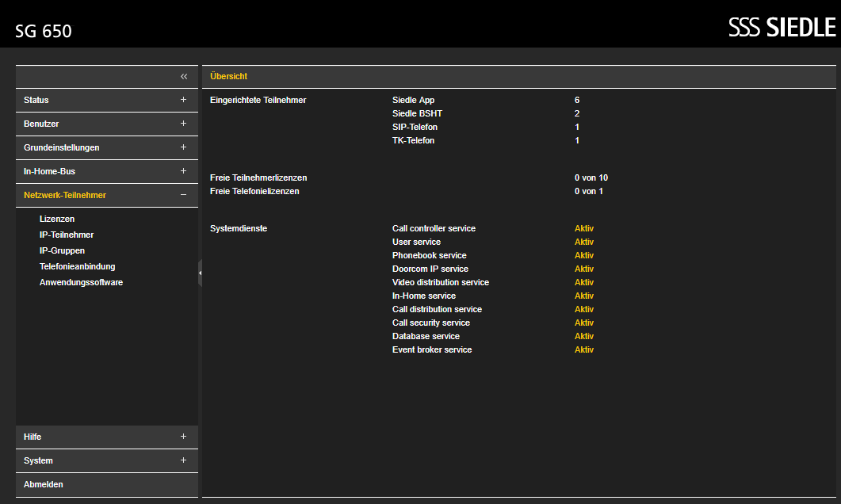This screenshot has width=841, height=504.
Task: Click the SIP-Telefon participant label
Action: tap(415, 127)
